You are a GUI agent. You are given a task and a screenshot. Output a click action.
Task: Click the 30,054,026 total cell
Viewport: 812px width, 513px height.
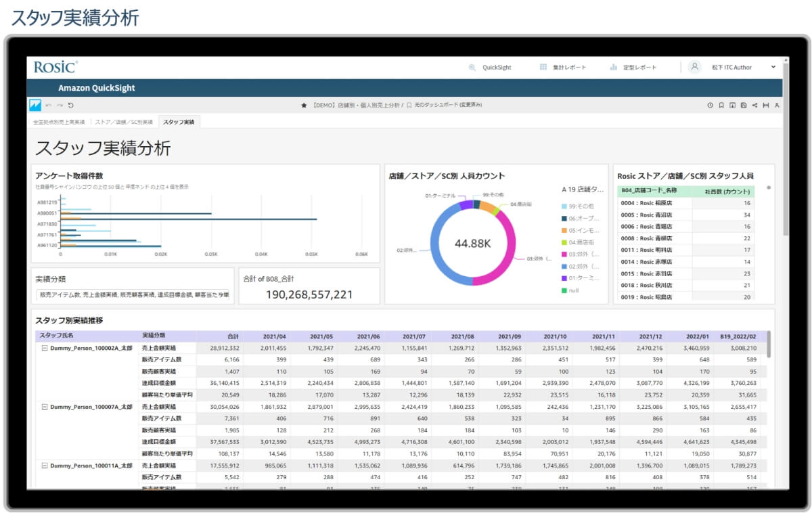click(x=224, y=407)
